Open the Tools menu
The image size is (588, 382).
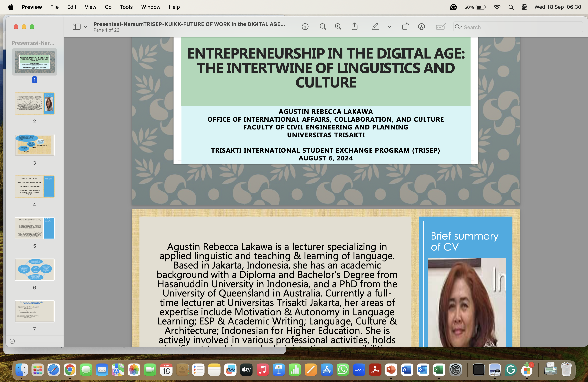pyautogui.click(x=126, y=7)
